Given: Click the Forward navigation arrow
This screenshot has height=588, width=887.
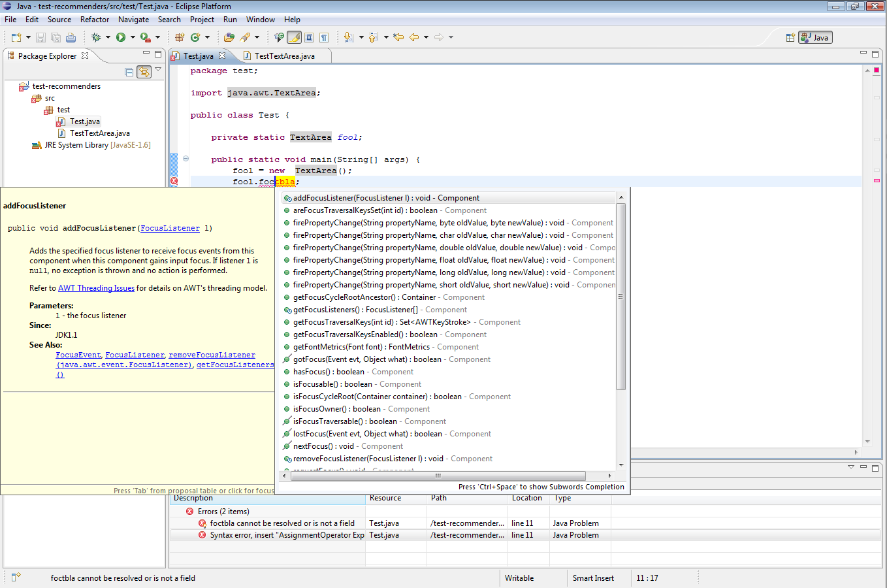Looking at the screenshot, I should 439,37.
